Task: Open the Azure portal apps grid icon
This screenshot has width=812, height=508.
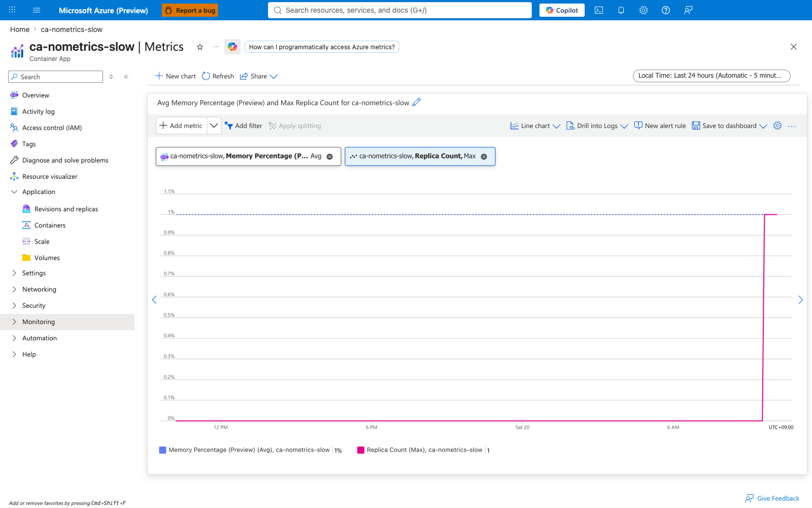Action: click(x=12, y=10)
